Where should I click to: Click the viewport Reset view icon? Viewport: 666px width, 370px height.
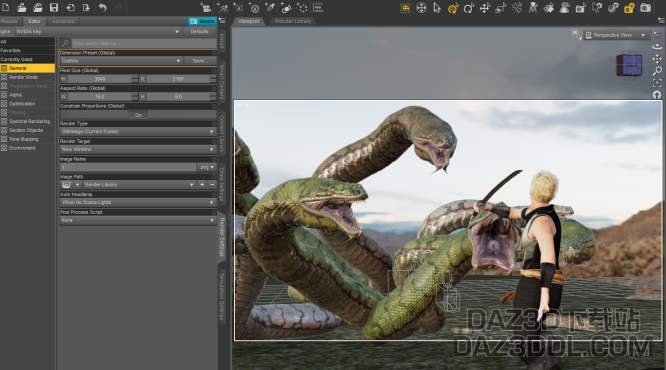pyautogui.click(x=657, y=95)
